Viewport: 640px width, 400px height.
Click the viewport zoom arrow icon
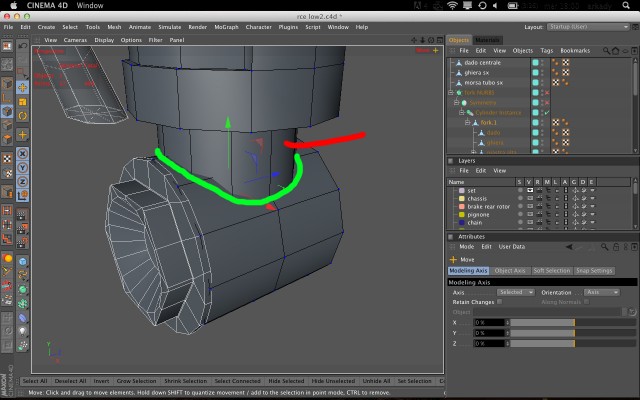pos(422,40)
